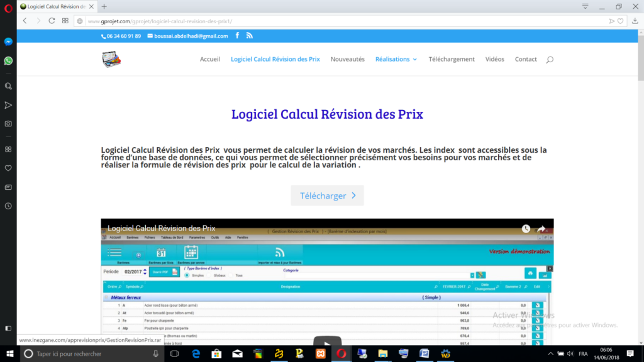
Task: Open Speed Dial from the toolbar grid icon
Action: point(65,21)
